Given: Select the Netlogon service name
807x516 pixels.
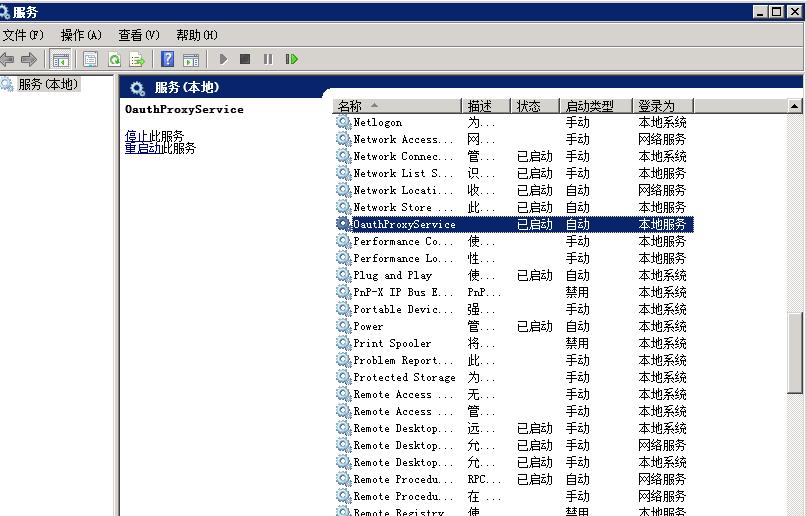Looking at the screenshot, I should [x=378, y=122].
